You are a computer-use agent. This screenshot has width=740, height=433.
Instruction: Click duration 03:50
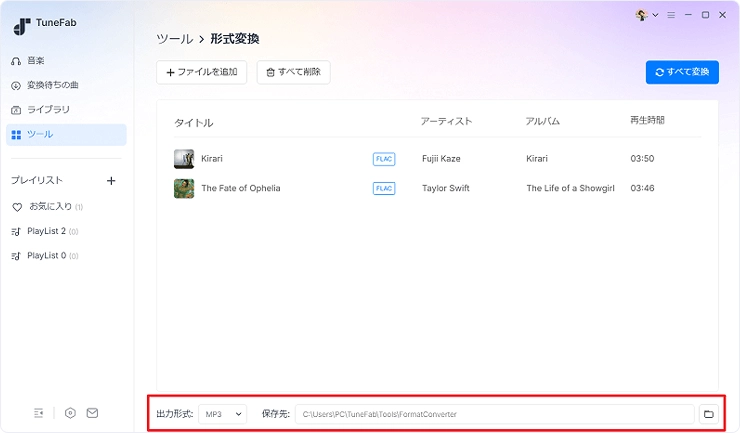point(642,159)
